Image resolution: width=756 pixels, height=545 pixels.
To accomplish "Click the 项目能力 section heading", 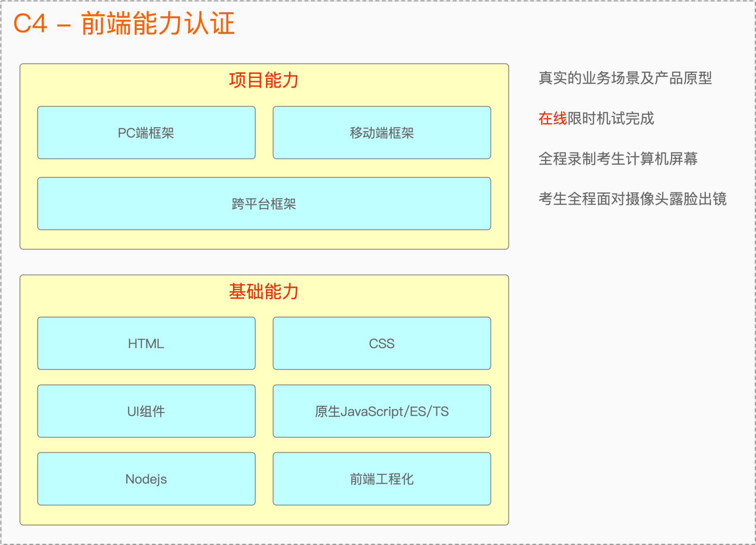I will coord(264,80).
